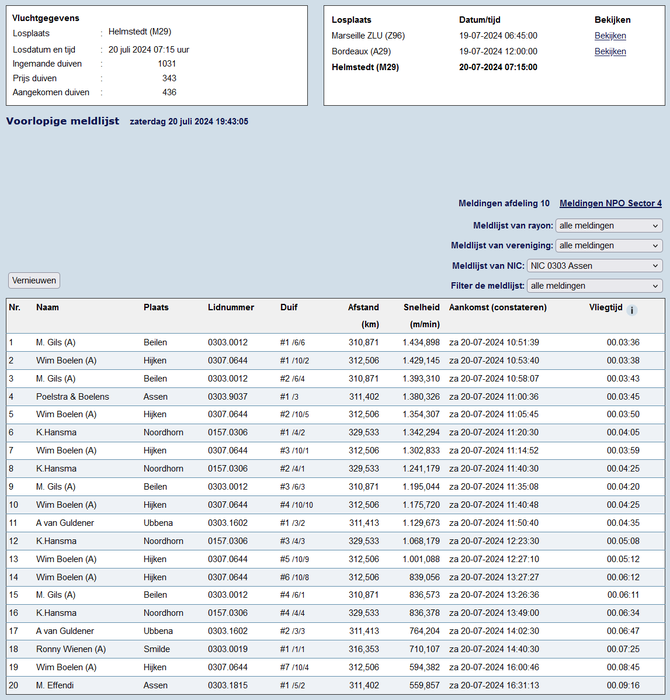Open the Meldlijst van rayon dropdown
Screen dimensions: 670x700
click(609, 225)
